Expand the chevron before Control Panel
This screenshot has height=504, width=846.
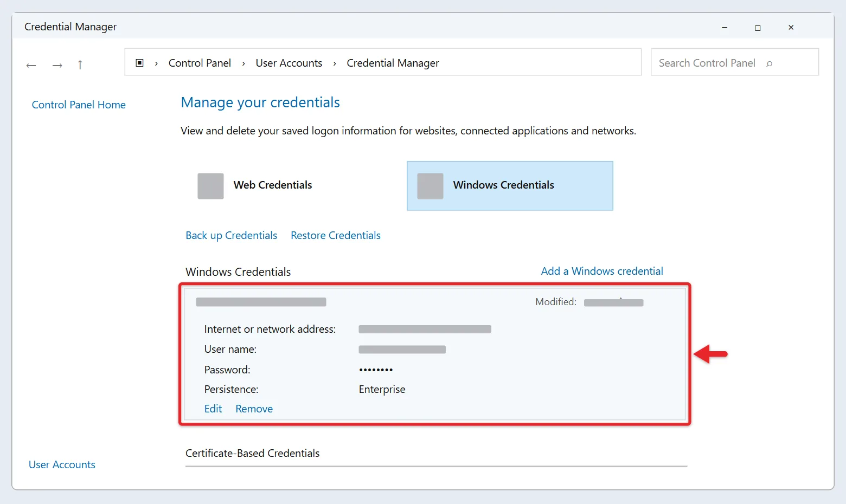click(156, 63)
